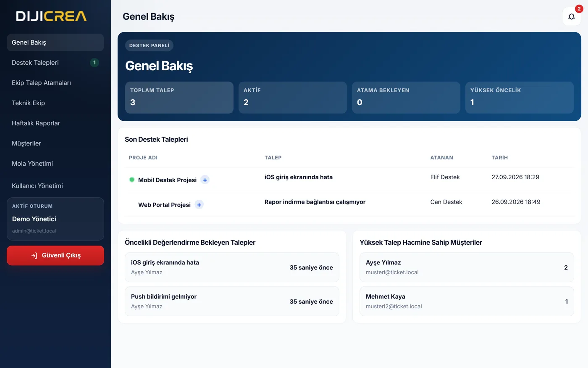Expand the Mobil Destek Projesi plus icon
Viewport: 588px width, 368px height.
205,180
